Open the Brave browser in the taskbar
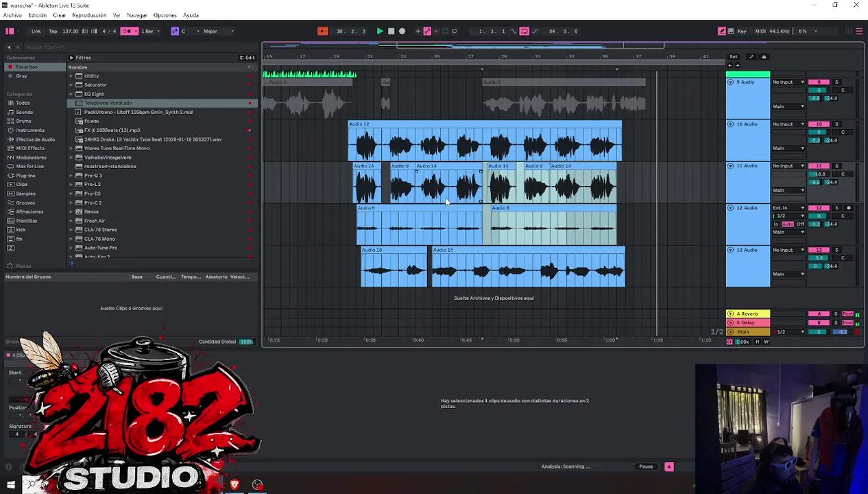 (x=234, y=484)
